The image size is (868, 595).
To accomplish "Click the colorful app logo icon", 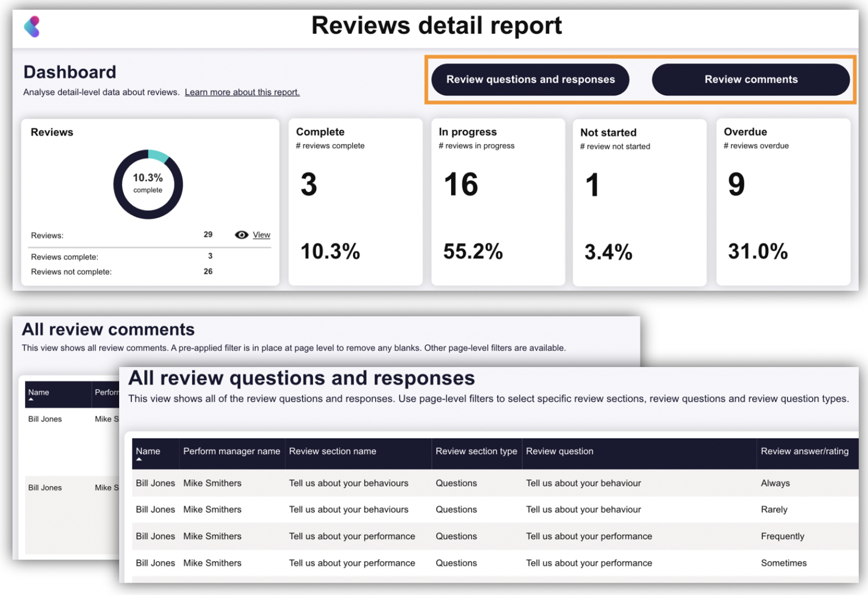I will pyautogui.click(x=33, y=26).
